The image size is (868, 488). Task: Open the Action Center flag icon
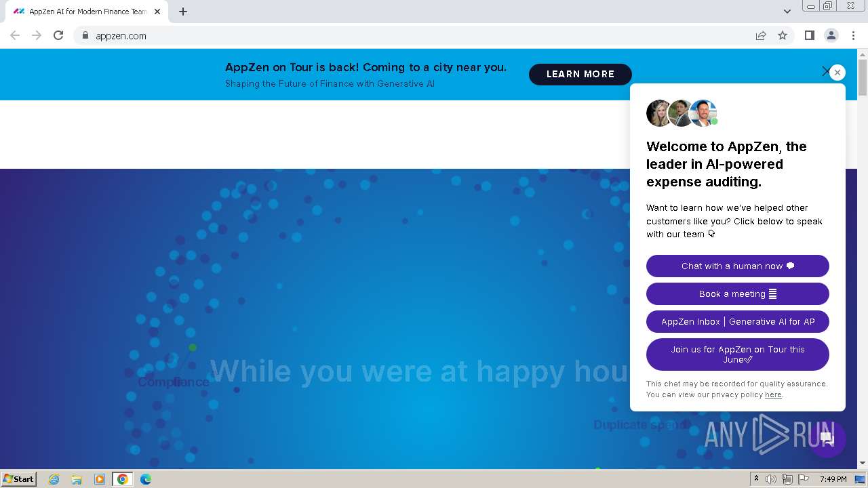pyautogui.click(x=804, y=479)
